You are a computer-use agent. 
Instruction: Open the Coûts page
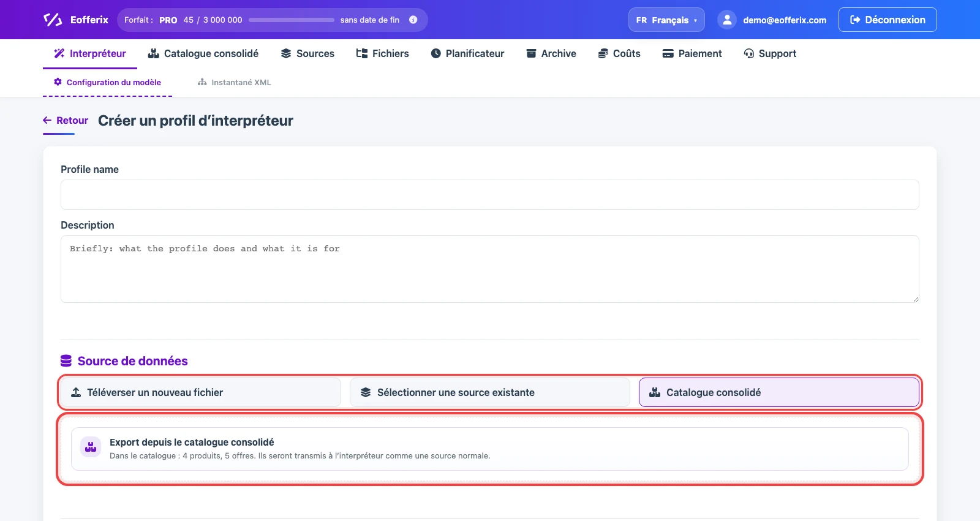[x=619, y=53]
